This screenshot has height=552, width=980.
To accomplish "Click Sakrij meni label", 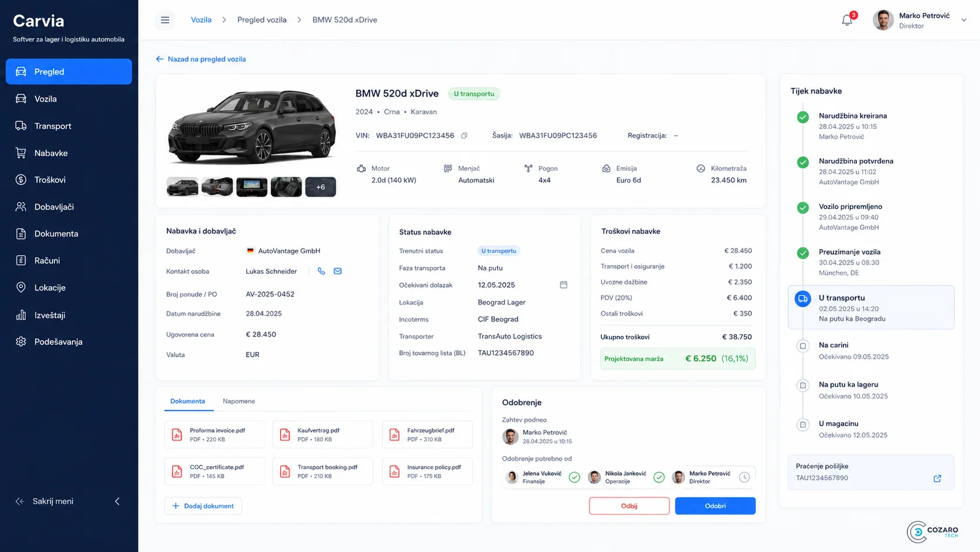I will pyautogui.click(x=53, y=501).
